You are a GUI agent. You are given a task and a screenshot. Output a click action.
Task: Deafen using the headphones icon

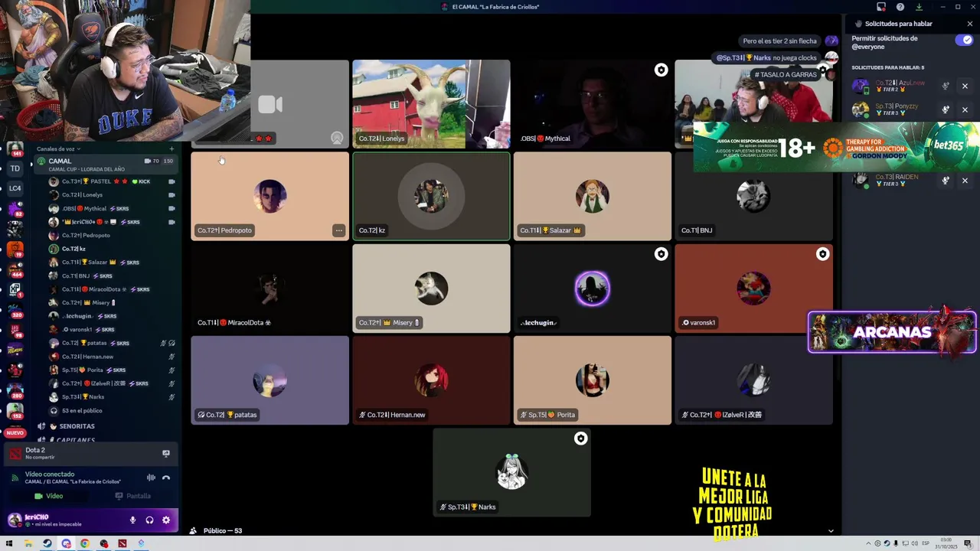(149, 520)
